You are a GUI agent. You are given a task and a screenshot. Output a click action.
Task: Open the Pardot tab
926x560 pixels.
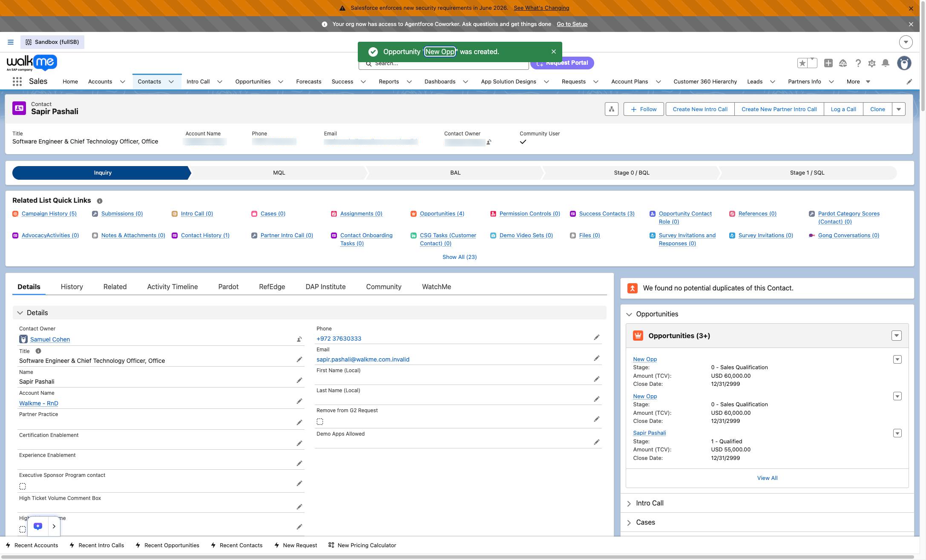pos(228,287)
